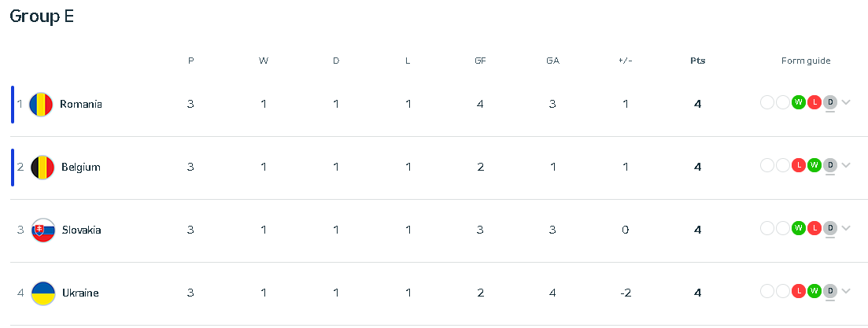Image resolution: width=868 pixels, height=328 pixels.
Task: Open the Slovakia team link
Action: coord(81,230)
